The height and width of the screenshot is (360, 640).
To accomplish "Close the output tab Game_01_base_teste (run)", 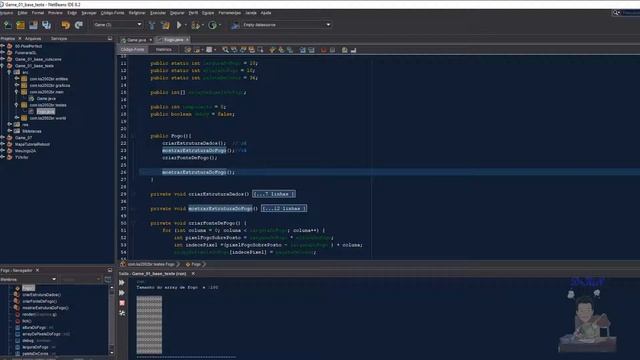I will point(193,273).
